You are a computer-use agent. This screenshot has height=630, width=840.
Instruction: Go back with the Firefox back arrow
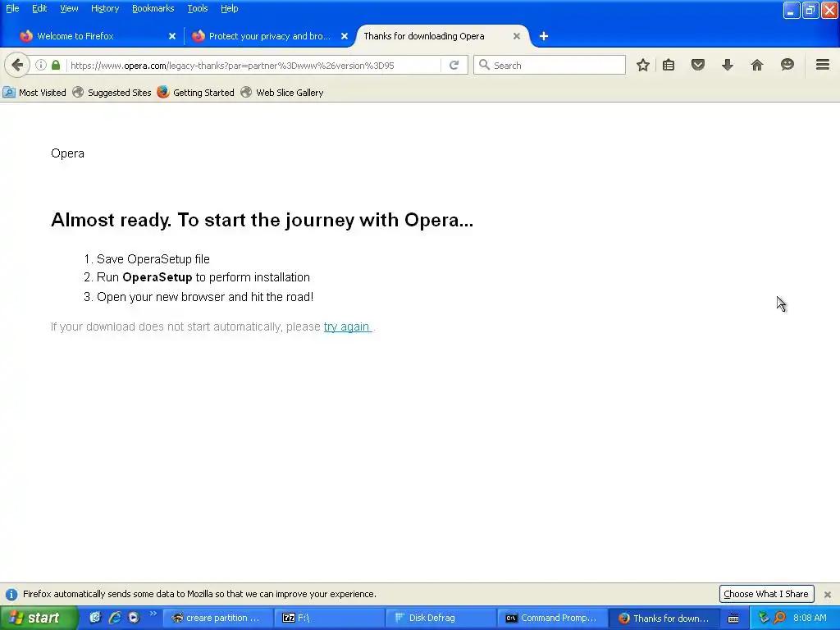pyautogui.click(x=17, y=66)
